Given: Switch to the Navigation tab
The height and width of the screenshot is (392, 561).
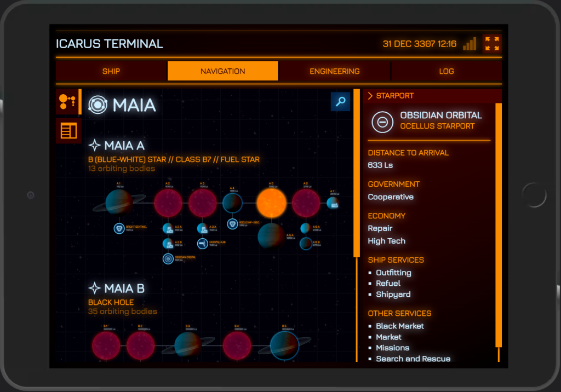Looking at the screenshot, I should pyautogui.click(x=222, y=71).
